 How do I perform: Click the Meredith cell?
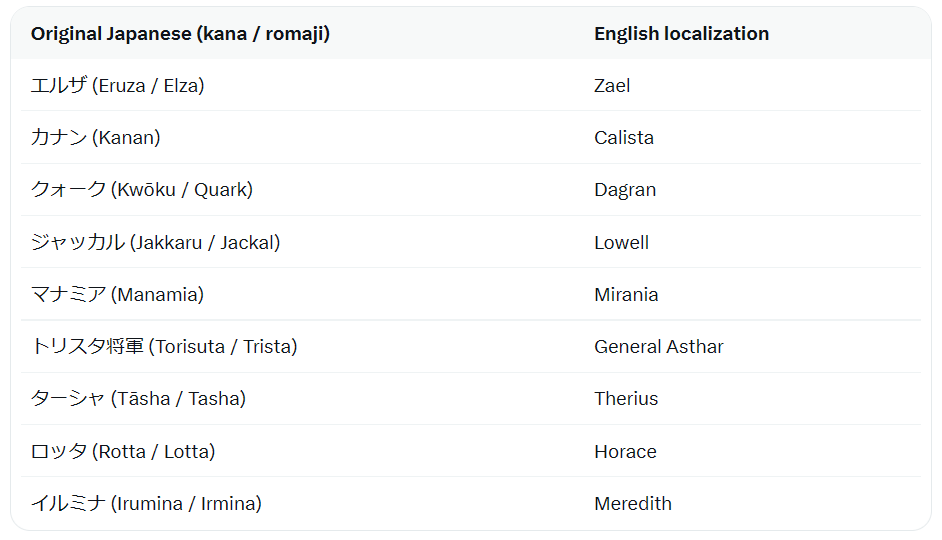(633, 503)
